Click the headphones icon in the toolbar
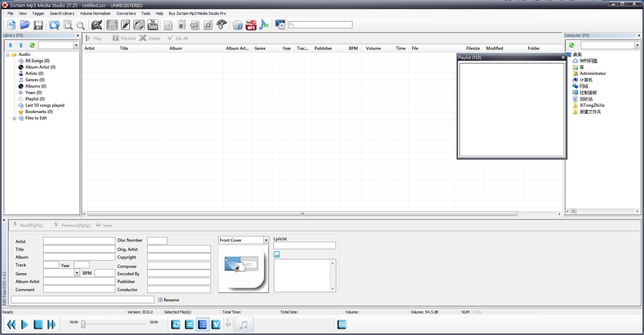This screenshot has width=644, height=335. (x=222, y=25)
